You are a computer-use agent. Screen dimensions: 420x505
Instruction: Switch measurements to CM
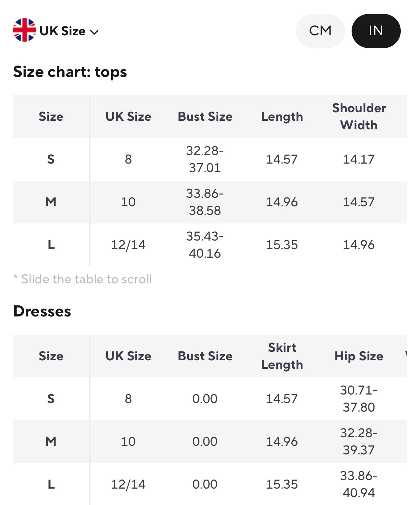pyautogui.click(x=320, y=31)
